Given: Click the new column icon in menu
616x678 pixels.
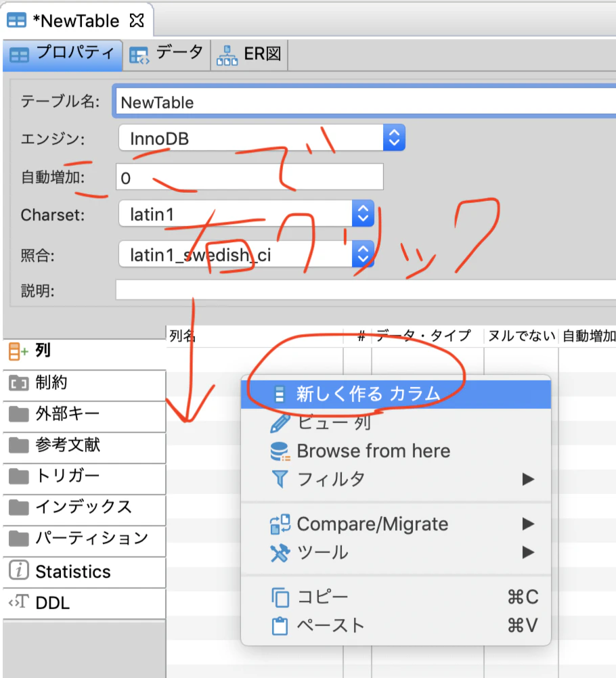Looking at the screenshot, I should point(280,394).
